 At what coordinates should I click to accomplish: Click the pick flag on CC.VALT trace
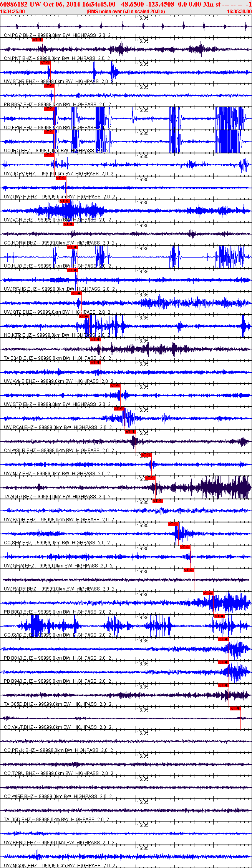(x=235, y=708)
